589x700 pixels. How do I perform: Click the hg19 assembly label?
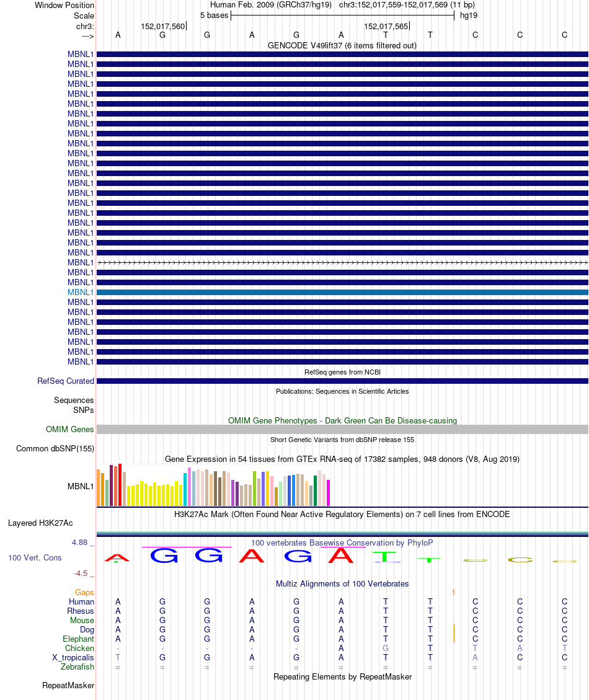click(x=469, y=15)
